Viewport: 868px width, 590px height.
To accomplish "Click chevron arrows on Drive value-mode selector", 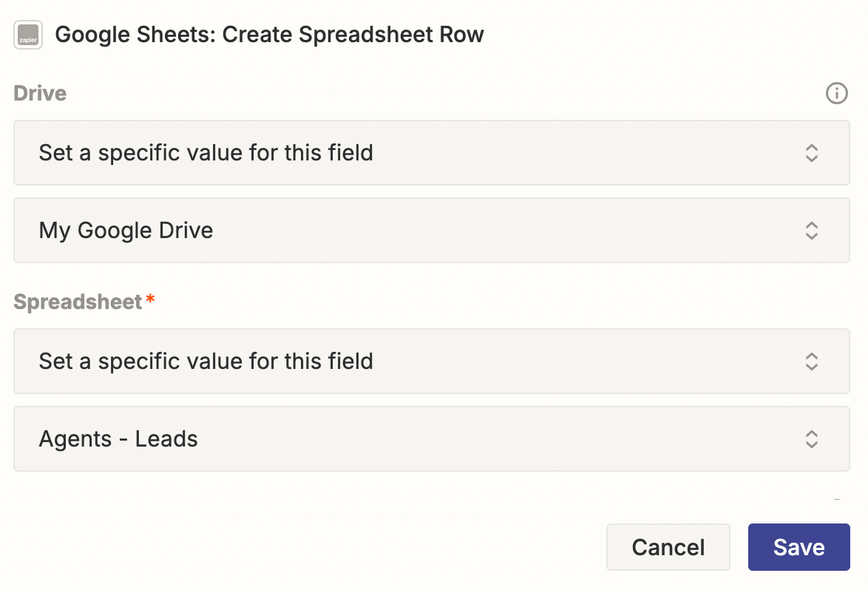I will [x=811, y=153].
